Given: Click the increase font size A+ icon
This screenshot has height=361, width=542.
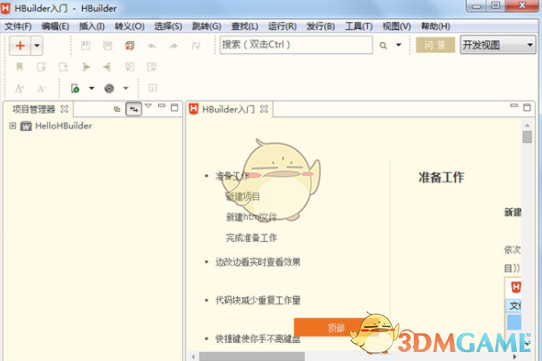Looking at the screenshot, I should click(x=19, y=89).
